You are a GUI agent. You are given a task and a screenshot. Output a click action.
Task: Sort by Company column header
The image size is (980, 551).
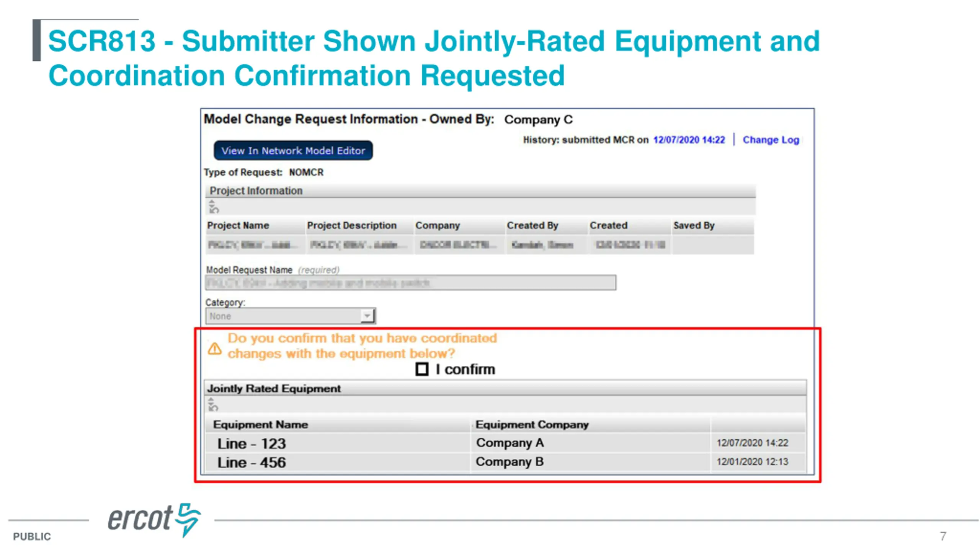tap(460, 225)
